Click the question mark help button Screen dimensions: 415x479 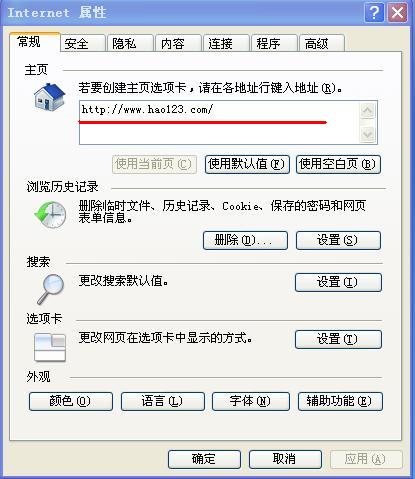(x=374, y=13)
